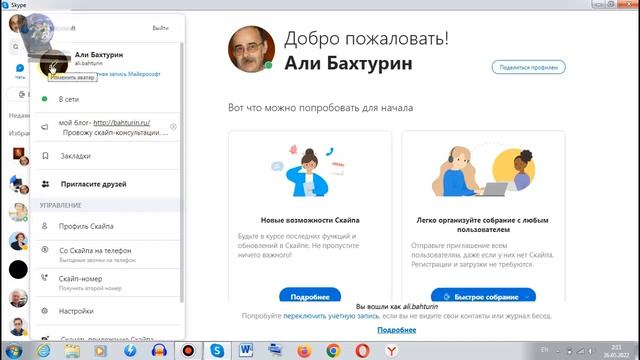Click the Поделиться профилем button

point(529,67)
